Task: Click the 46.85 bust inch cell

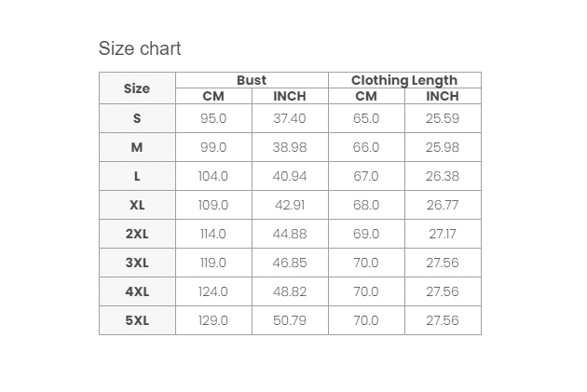Action: [290, 263]
